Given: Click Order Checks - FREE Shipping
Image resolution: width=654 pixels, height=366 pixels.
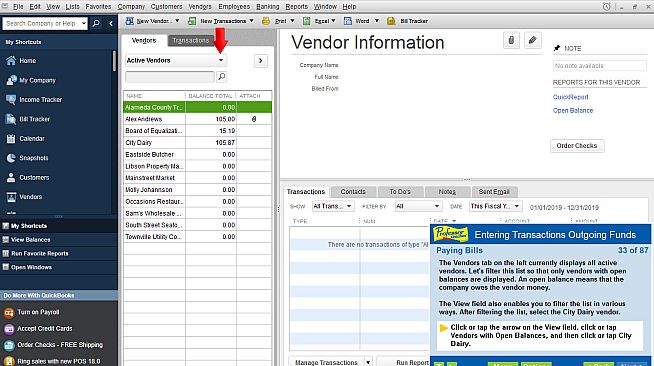Looking at the screenshot, I should point(53,345).
